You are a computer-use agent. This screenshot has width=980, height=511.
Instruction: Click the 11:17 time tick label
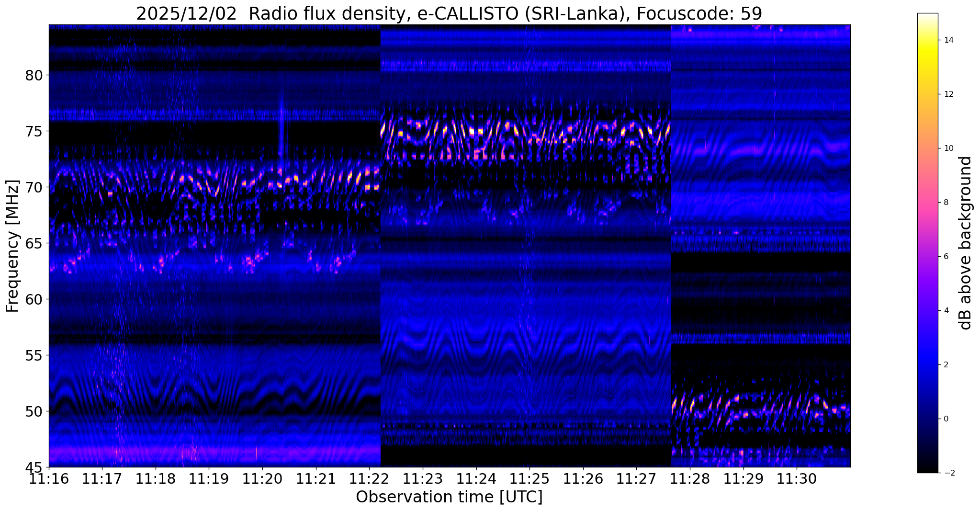pos(102,478)
